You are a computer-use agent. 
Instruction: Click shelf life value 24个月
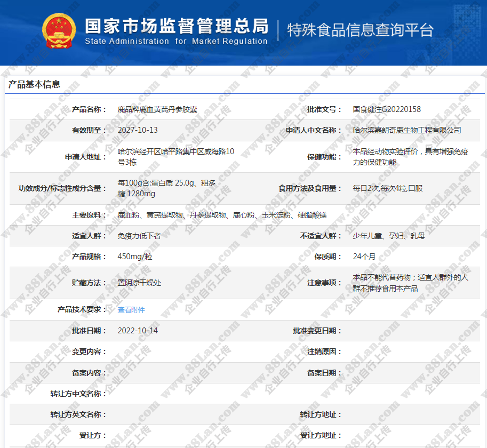(364, 257)
